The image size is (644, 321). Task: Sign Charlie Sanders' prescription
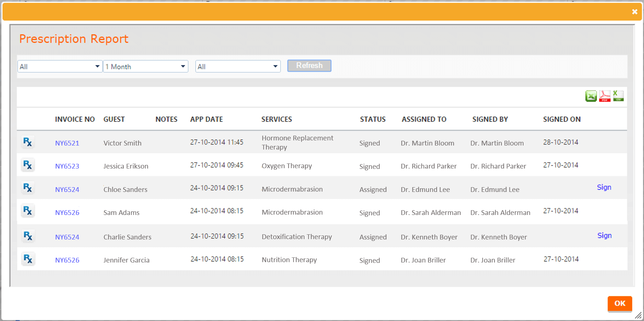coord(604,235)
